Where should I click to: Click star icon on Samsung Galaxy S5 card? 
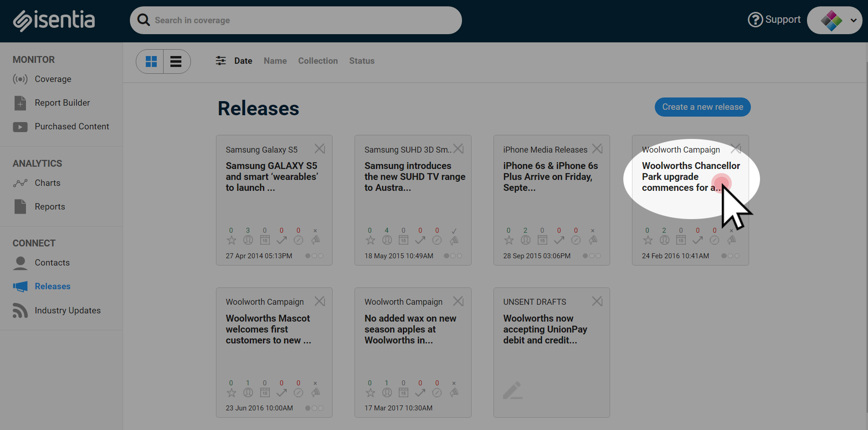(231, 240)
